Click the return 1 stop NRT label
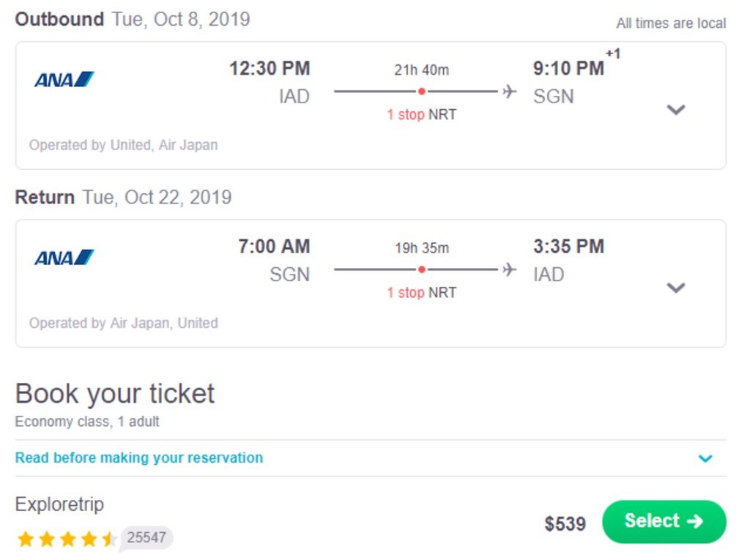This screenshot has height=560, width=750. tap(421, 293)
